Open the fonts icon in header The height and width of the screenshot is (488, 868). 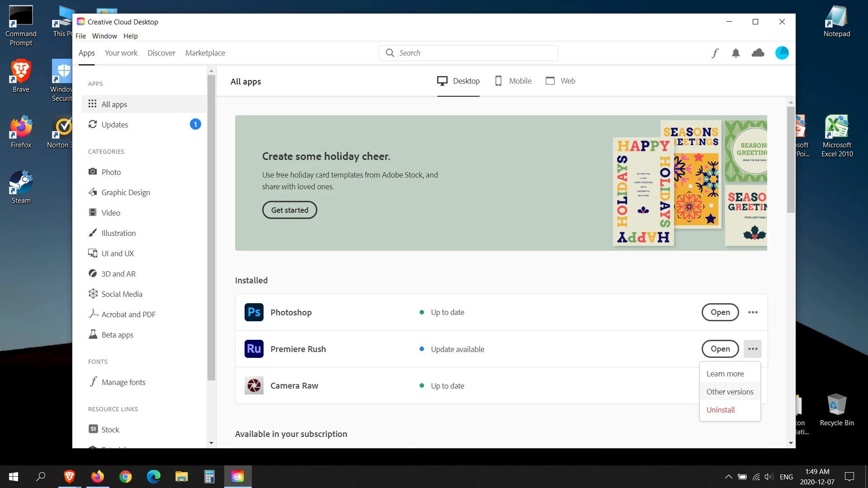[x=715, y=53]
